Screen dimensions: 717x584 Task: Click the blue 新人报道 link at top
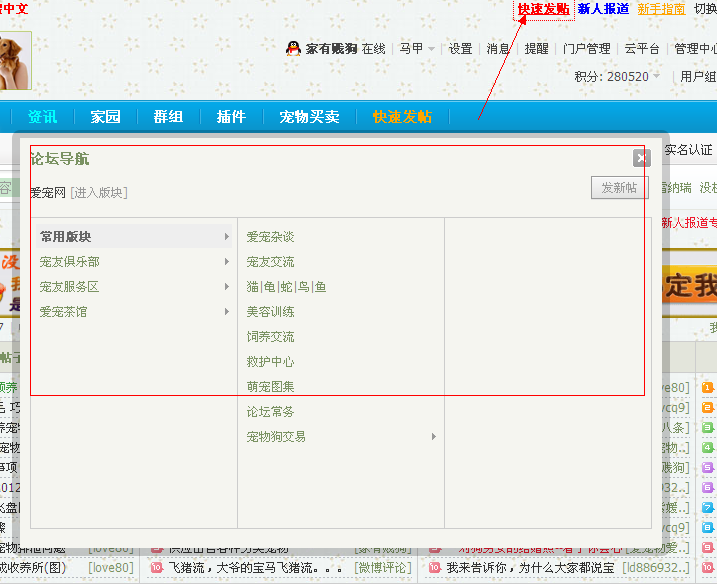point(603,9)
